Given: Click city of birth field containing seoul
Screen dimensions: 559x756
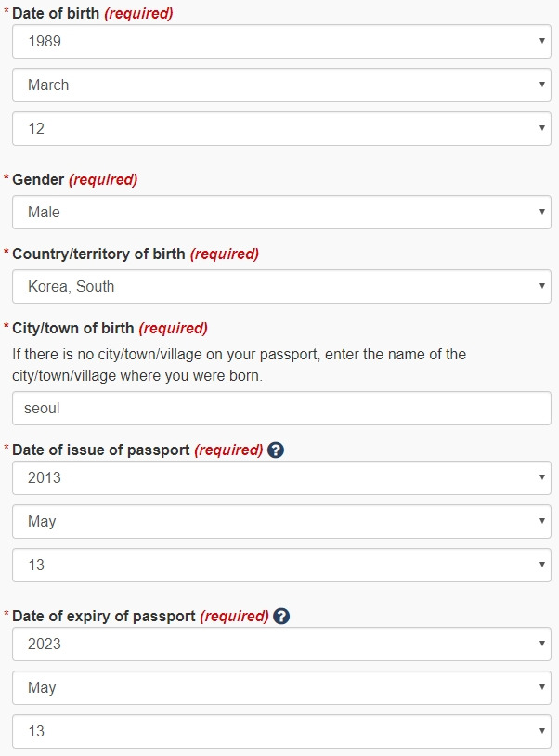Looking at the screenshot, I should [281, 409].
